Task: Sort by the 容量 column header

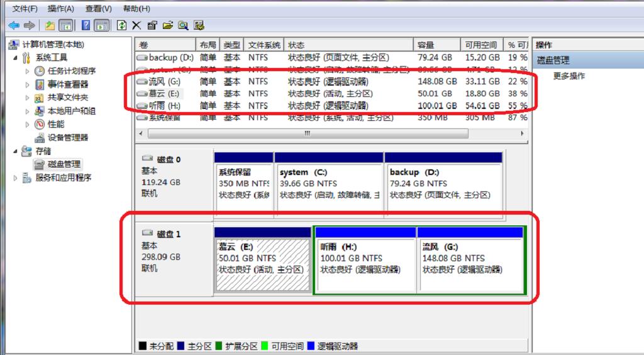Action: pos(436,45)
